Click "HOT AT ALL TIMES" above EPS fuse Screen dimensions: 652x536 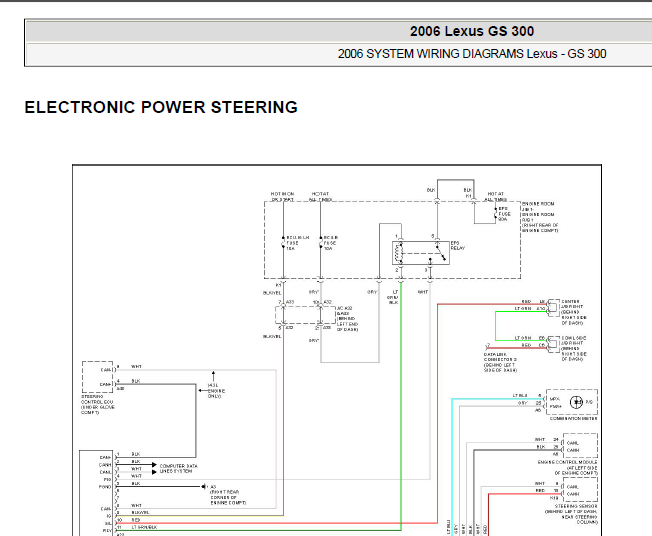tap(495, 197)
